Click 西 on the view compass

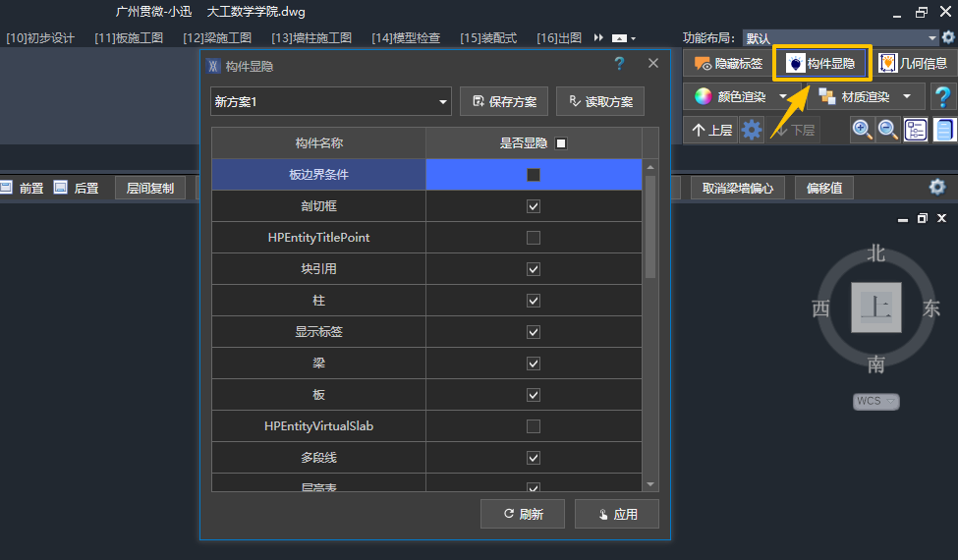pos(820,308)
